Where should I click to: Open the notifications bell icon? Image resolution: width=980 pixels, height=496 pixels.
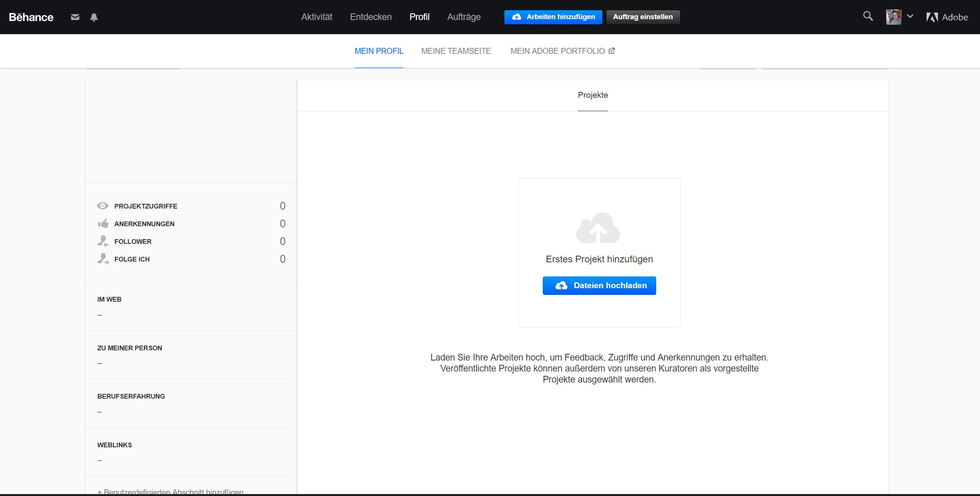(94, 17)
